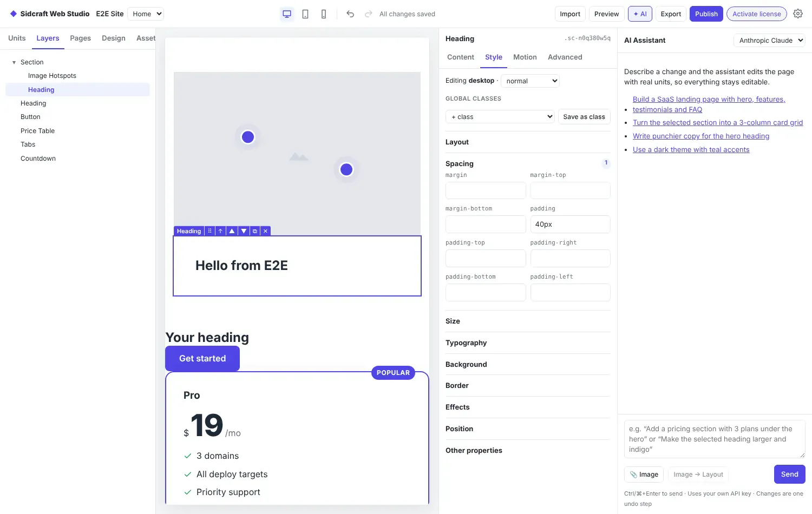The height and width of the screenshot is (514, 812).
Task: Open the Home page dropdown
Action: click(145, 14)
